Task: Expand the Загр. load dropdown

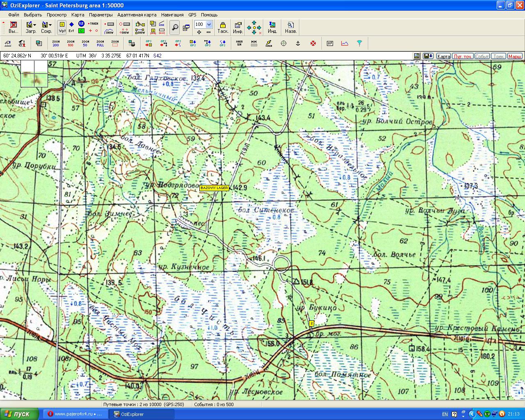Action: coord(35,25)
